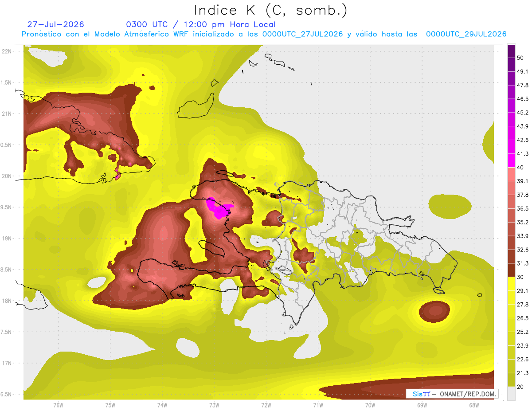Click the "71W" longitude label
This screenshot has width=532, height=411.
click(318, 405)
